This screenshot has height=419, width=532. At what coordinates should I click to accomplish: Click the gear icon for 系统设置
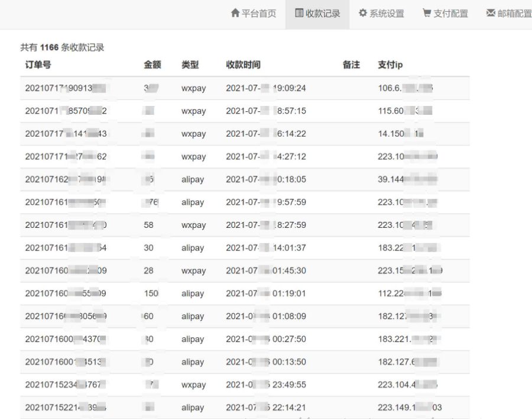pos(363,14)
